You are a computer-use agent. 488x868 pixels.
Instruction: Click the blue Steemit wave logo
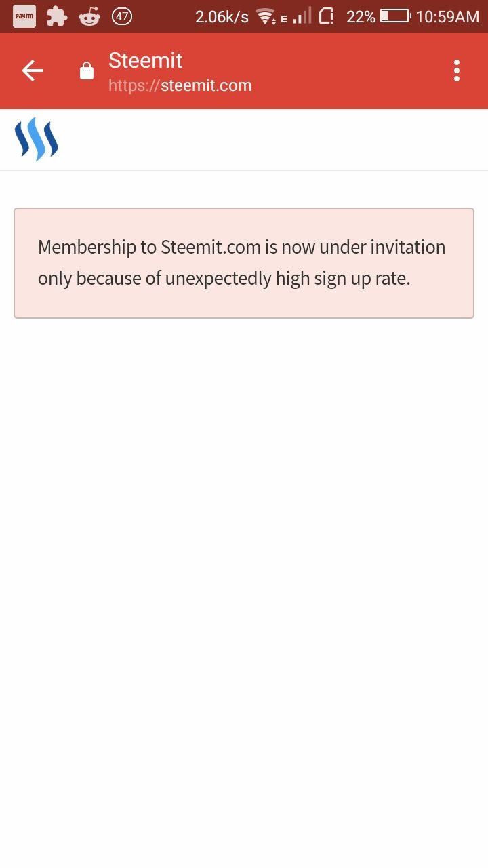[x=36, y=139]
